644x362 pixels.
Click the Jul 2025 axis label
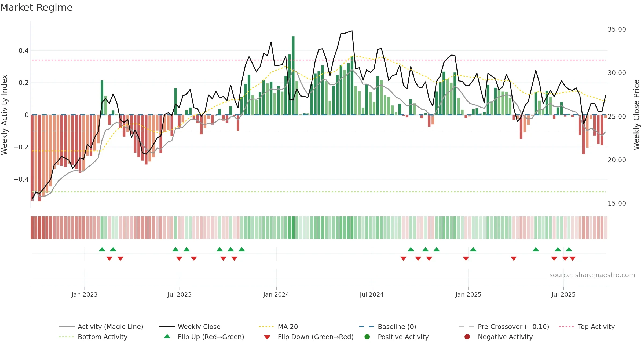[563, 294]
